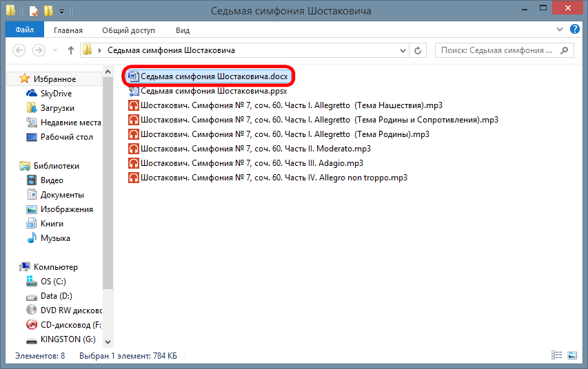Viewport: 588px width, 369px height.
Task: Open SkyDrive in the navigation pane
Action: point(56,94)
